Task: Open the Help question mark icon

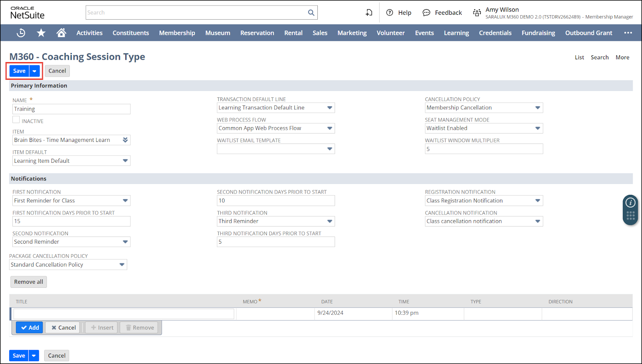Action: point(390,12)
